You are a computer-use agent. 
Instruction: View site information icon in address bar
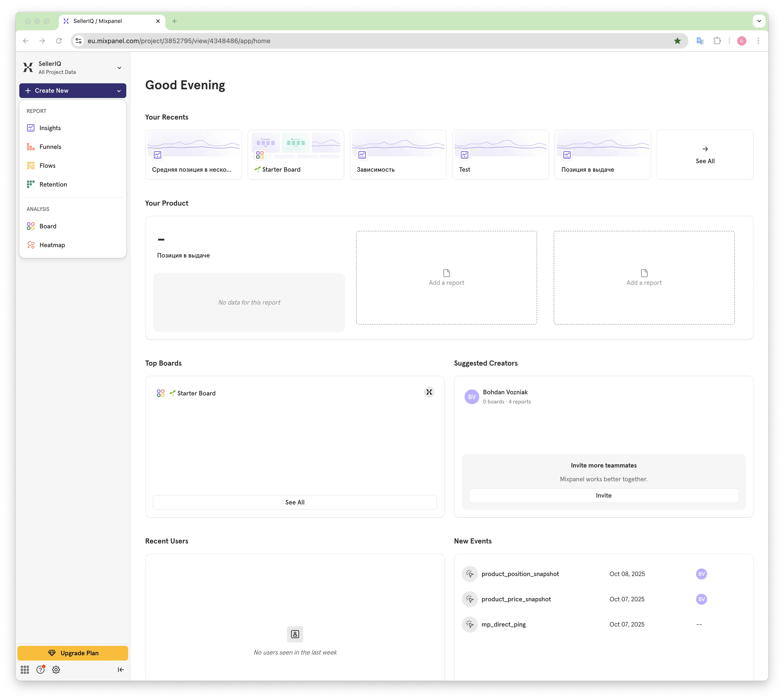pos(79,41)
